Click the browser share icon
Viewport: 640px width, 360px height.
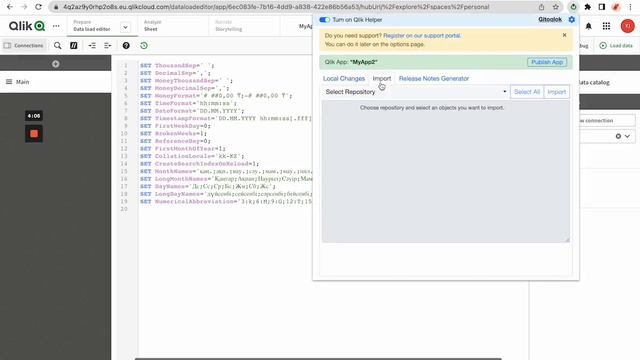pyautogui.click(x=542, y=7)
